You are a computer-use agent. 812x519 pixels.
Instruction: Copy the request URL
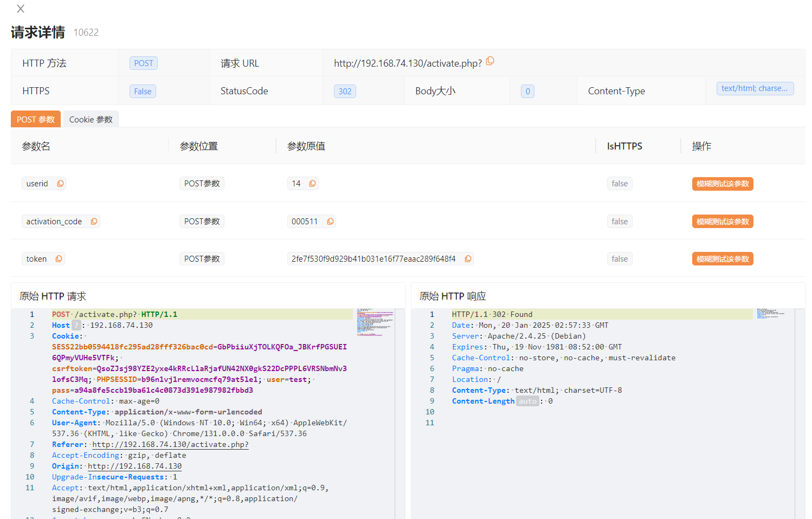coord(490,61)
